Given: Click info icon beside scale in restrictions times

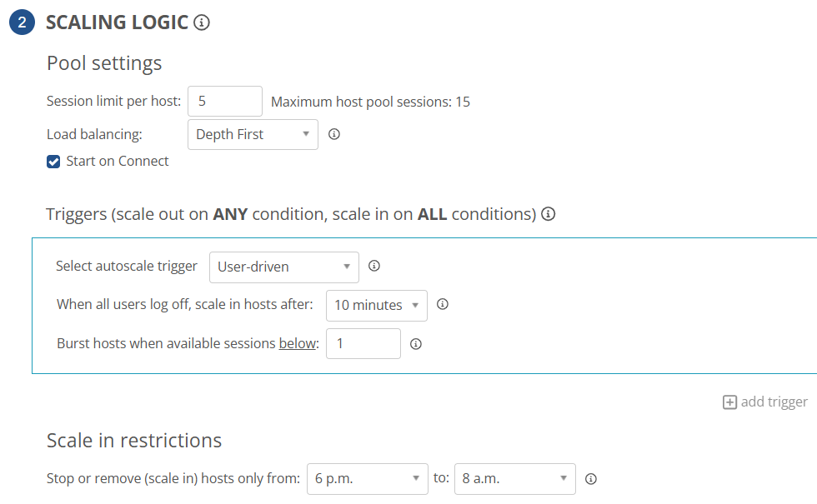Looking at the screenshot, I should click(591, 479).
